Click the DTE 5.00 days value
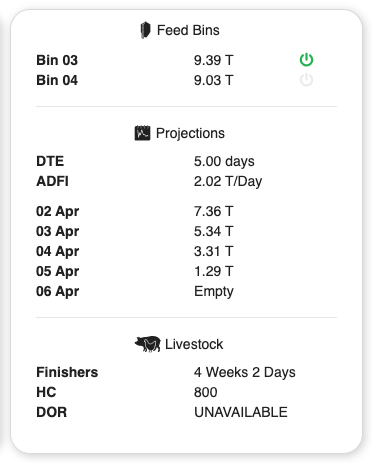Viewport: 373px width, 463px height. [x=224, y=161]
